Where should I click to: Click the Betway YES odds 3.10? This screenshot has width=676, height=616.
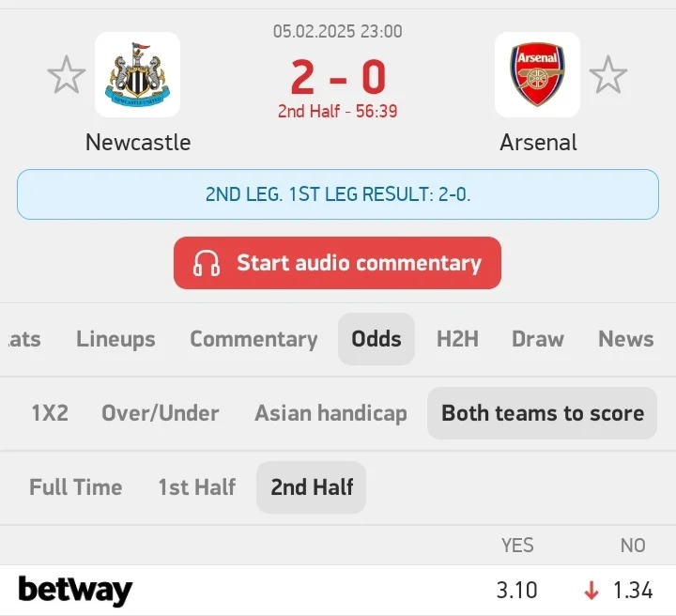(x=516, y=591)
